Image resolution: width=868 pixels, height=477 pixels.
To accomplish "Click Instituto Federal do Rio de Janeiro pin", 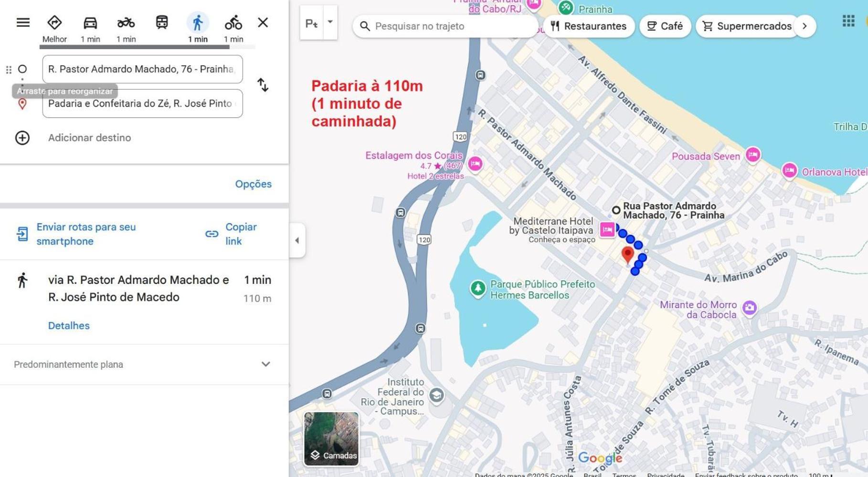I will (436, 395).
